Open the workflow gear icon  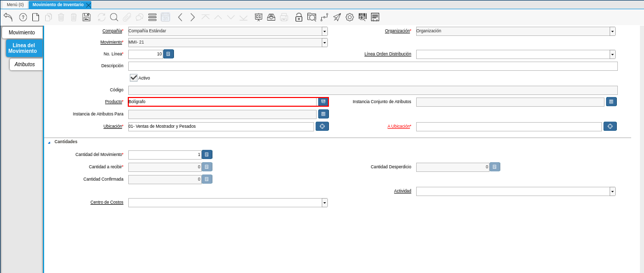(x=349, y=17)
